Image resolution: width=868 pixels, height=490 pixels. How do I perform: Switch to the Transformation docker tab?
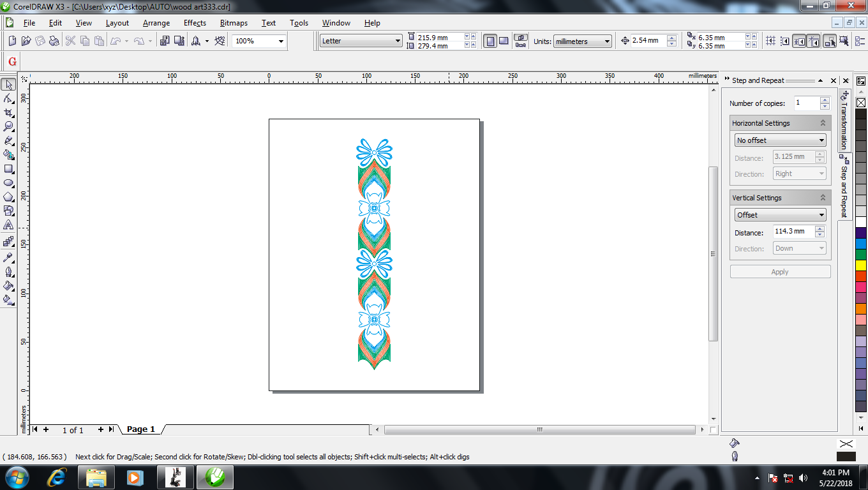(x=844, y=119)
